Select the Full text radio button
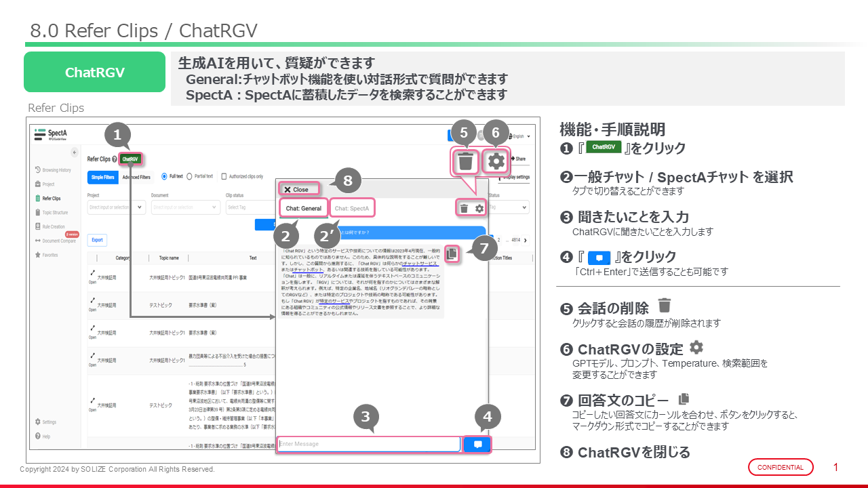Image resolution: width=868 pixels, height=488 pixels. tap(165, 176)
